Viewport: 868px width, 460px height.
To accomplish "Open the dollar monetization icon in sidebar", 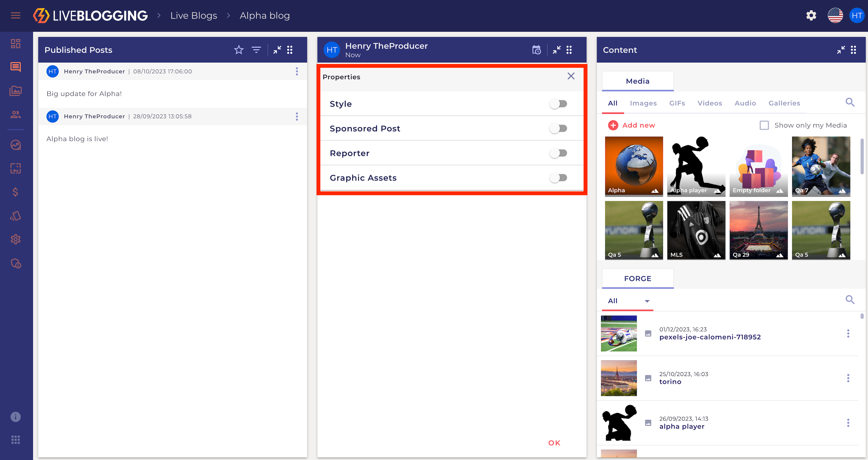I will pos(15,192).
